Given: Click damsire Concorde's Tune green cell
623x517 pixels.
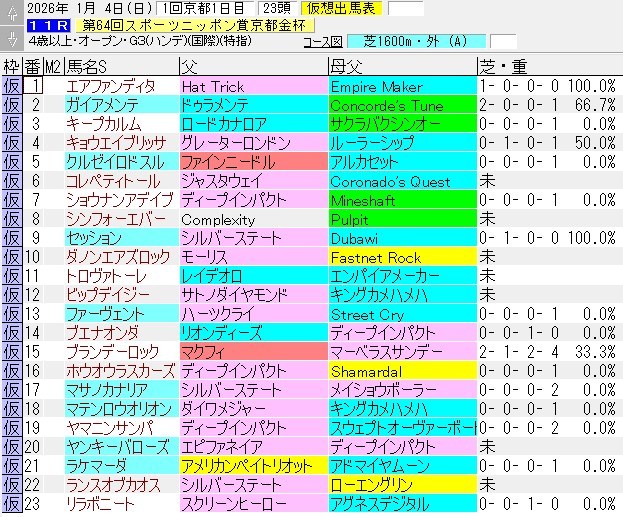Looking at the screenshot, I should pyautogui.click(x=402, y=105).
